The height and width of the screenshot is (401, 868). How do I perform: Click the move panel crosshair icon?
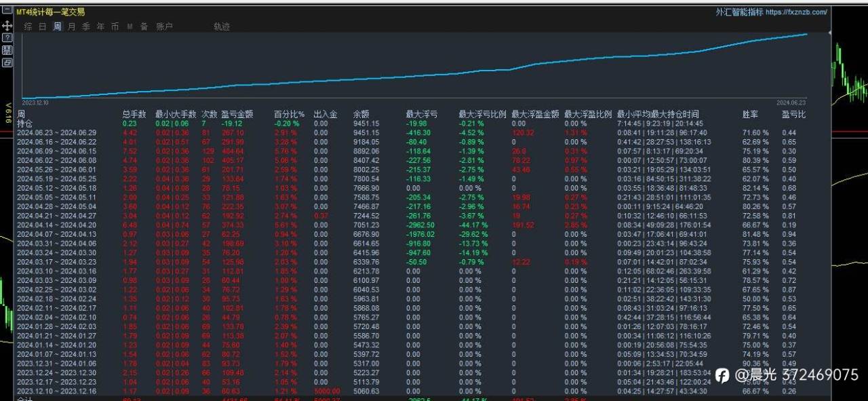(7, 25)
